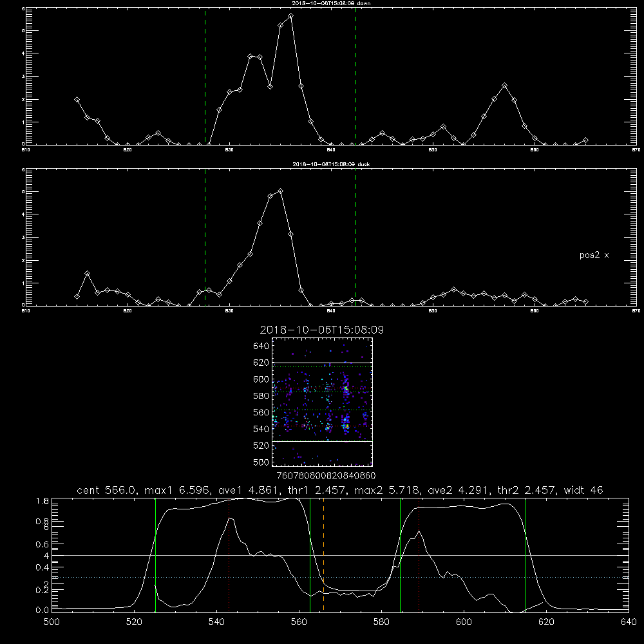
Task: Click the '560' label on heatmap y-axis
Action: click(261, 412)
